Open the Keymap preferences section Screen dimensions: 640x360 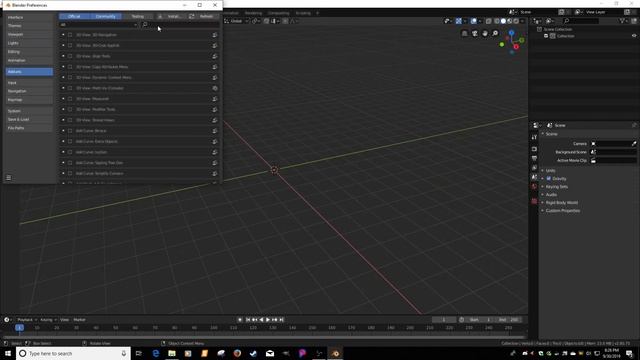click(29, 100)
